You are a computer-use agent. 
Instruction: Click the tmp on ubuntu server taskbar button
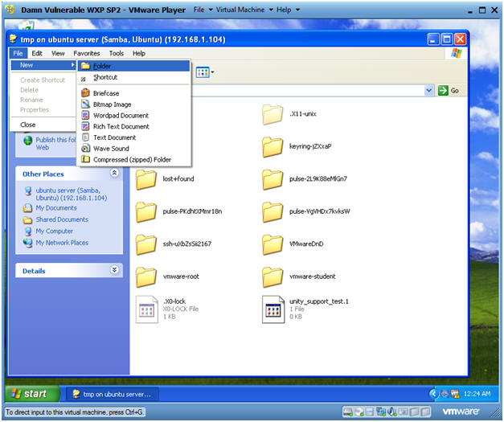[x=112, y=394]
